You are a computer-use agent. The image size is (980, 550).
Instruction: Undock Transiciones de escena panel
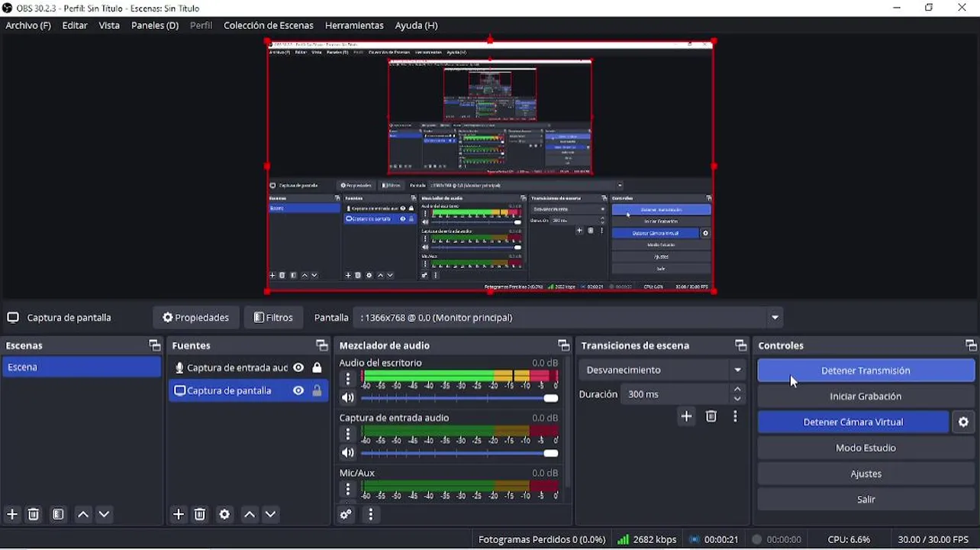(741, 345)
